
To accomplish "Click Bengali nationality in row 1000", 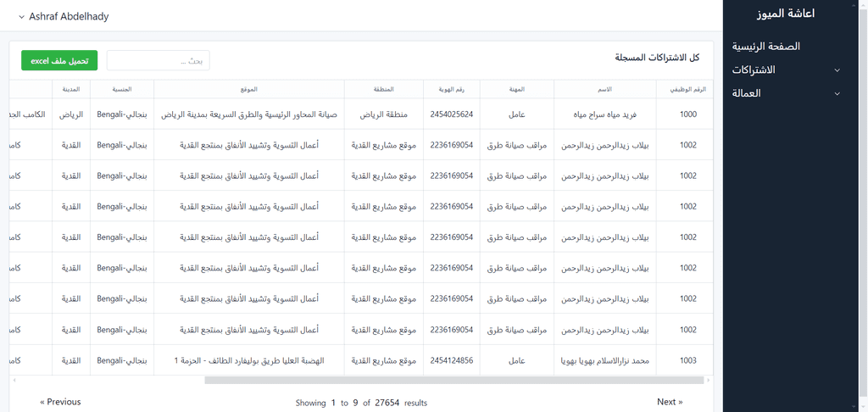I will pos(122,114).
